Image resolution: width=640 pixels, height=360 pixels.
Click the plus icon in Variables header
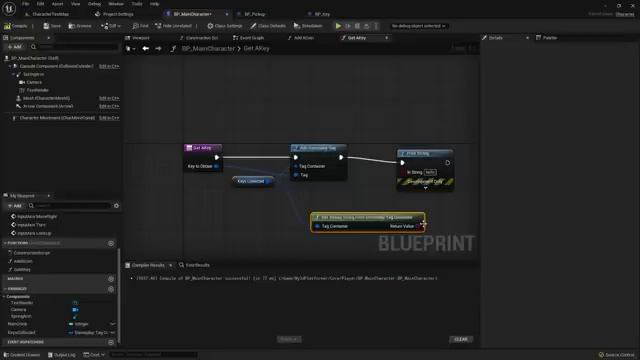point(111,289)
